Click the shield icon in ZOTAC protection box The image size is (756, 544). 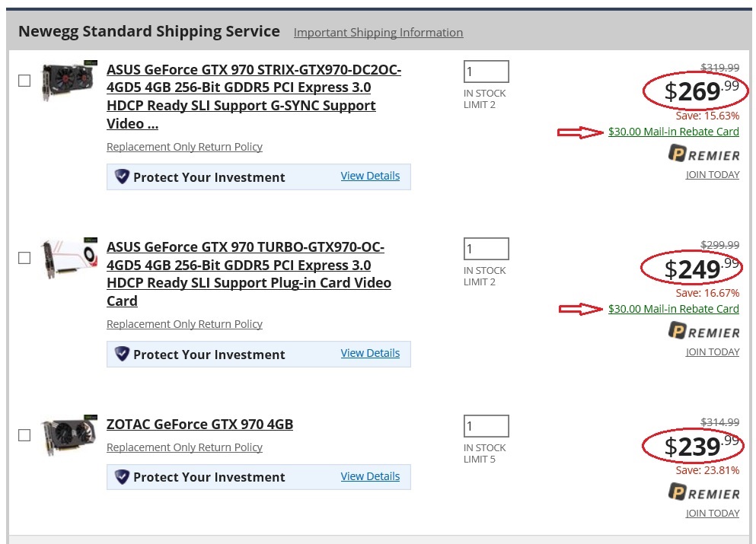coord(122,477)
